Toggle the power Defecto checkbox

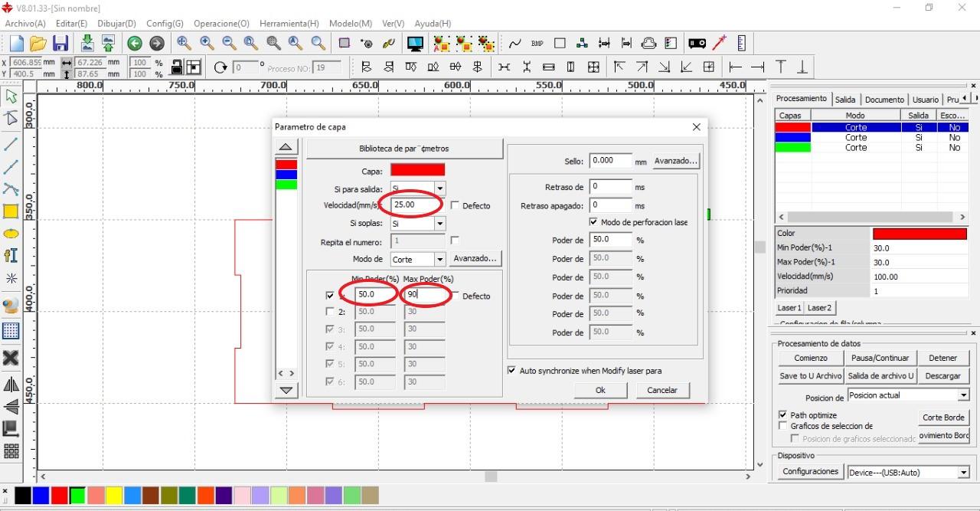(x=455, y=296)
